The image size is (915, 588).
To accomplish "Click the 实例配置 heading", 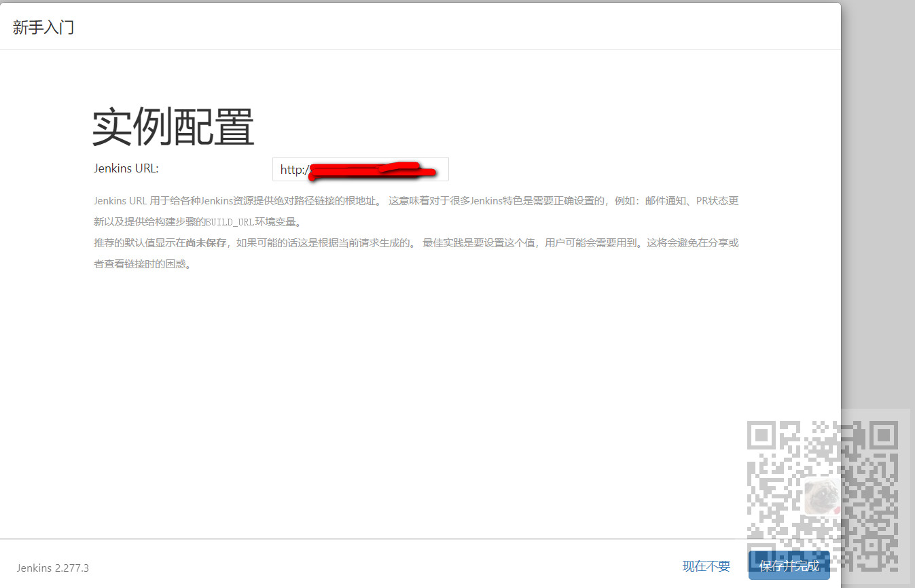I will click(x=173, y=127).
